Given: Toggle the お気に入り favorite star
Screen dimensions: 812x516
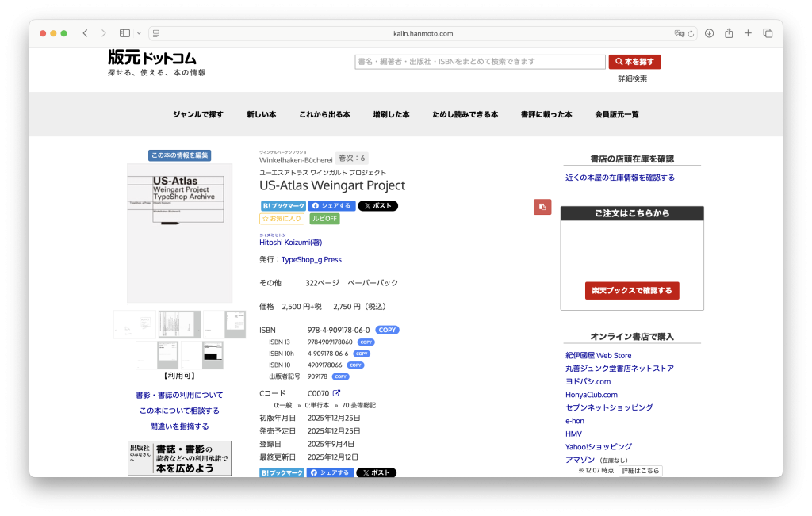Looking at the screenshot, I should 282,219.
